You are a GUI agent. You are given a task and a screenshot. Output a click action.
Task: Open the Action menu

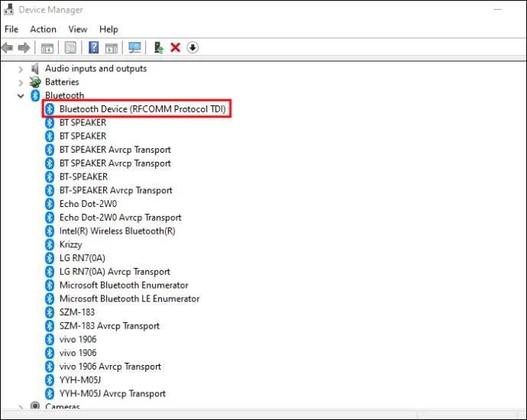tap(43, 29)
